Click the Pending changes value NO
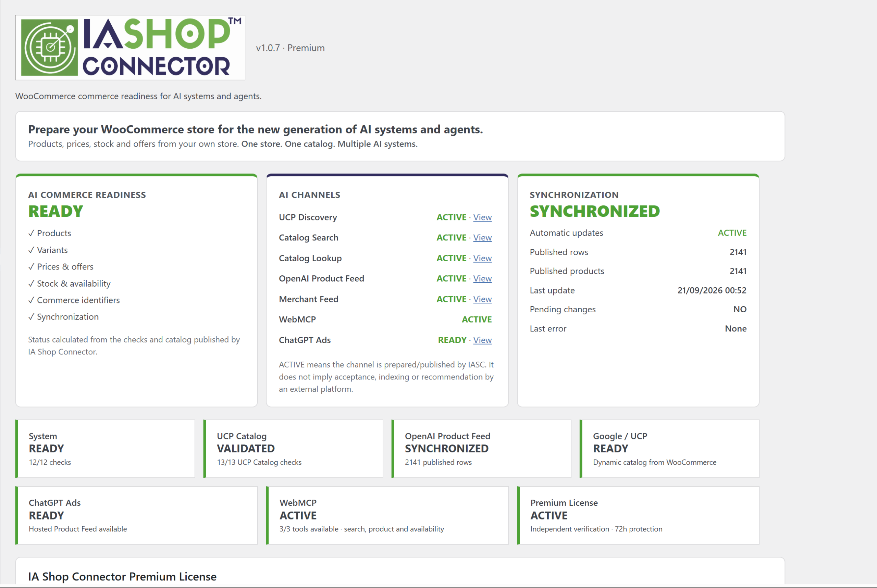 click(740, 309)
